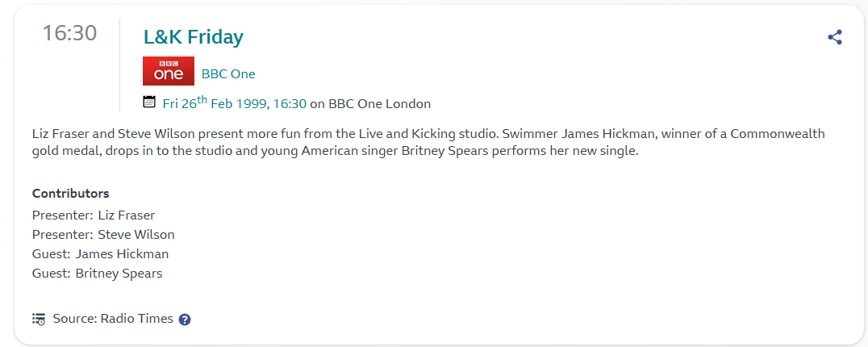Click the calendar icon beside the date
The width and height of the screenshot is (868, 347).
pos(149,102)
